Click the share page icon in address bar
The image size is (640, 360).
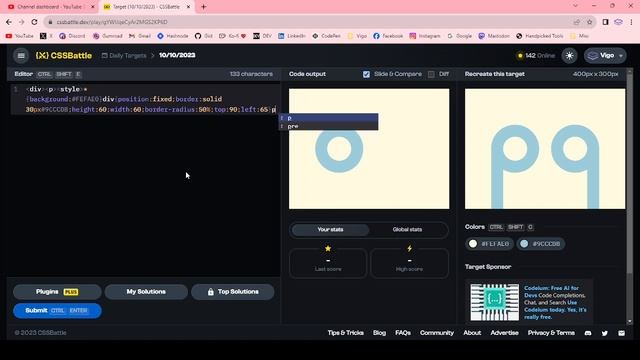pos(576,22)
